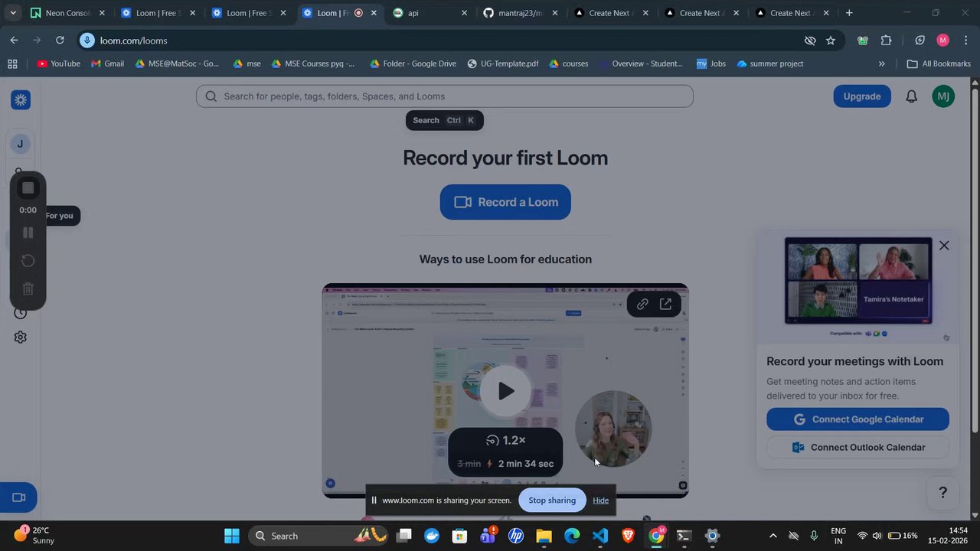Pause the Loom recording
This screenshot has width=980, height=551.
point(28,233)
